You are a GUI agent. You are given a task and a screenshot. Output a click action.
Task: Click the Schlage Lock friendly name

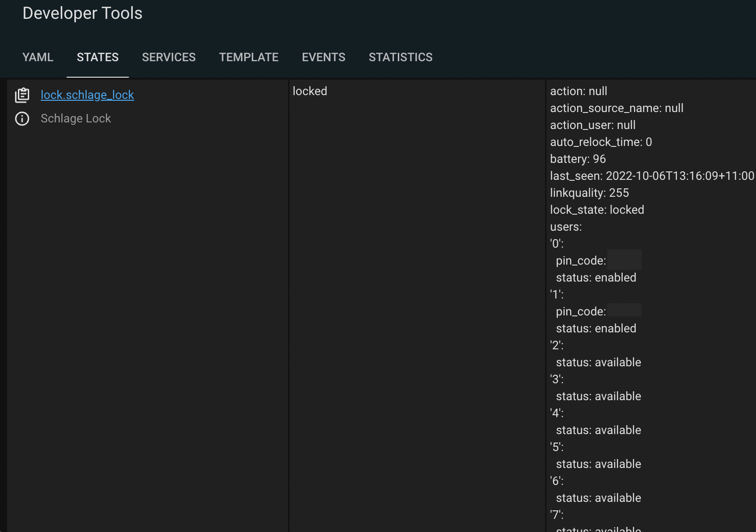75,119
